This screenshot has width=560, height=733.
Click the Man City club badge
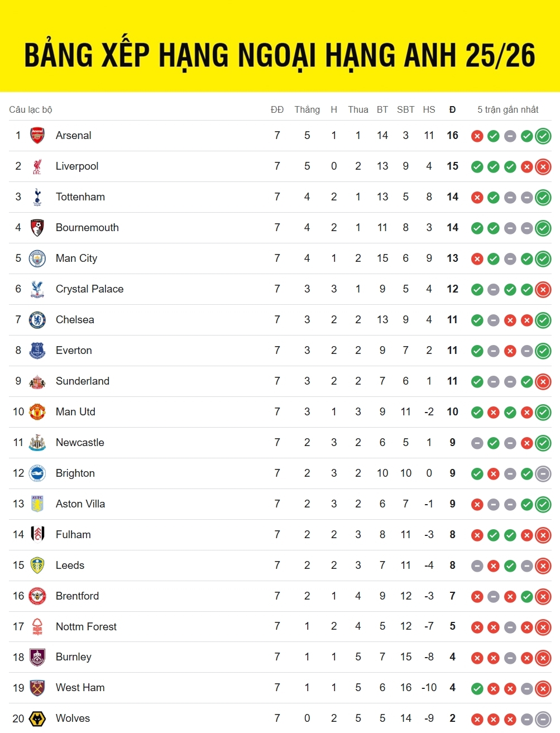[37, 258]
